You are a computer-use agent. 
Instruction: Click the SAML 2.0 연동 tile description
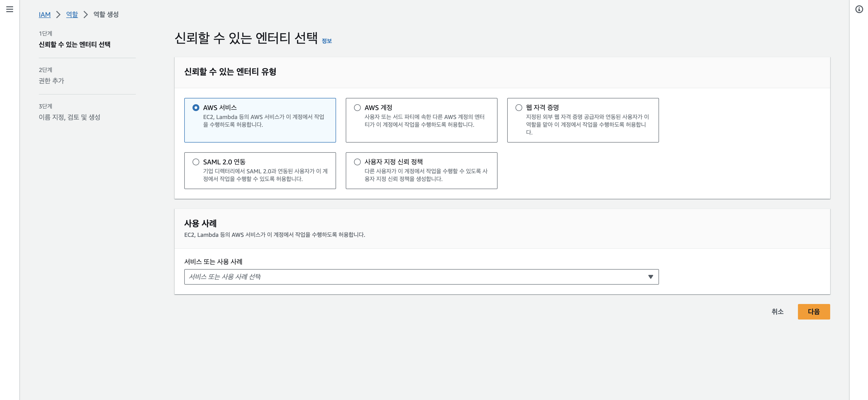point(265,175)
